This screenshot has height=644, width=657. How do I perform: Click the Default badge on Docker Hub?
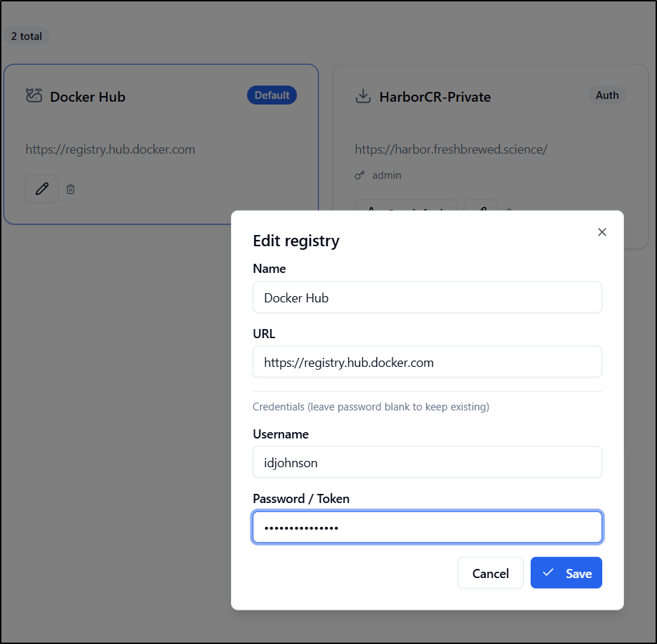tap(272, 95)
